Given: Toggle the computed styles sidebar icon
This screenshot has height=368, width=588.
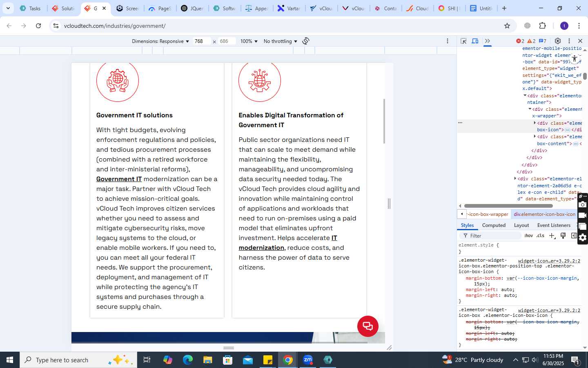Looking at the screenshot, I should coord(574,236).
